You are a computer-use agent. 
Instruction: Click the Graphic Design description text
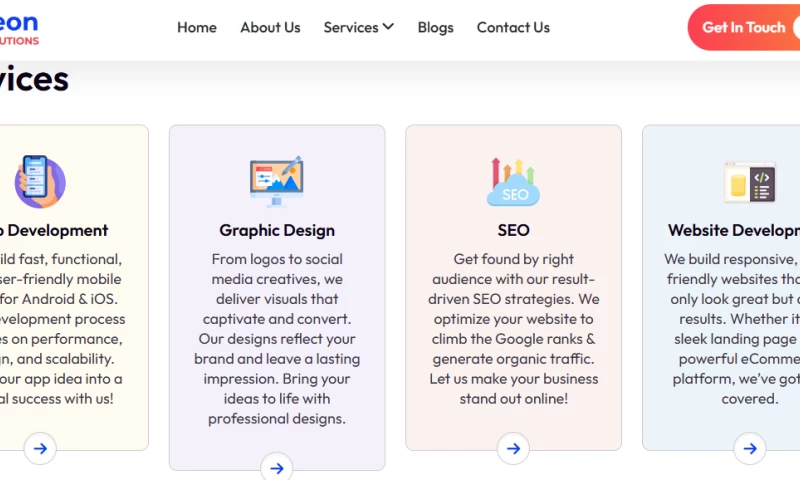(277, 339)
